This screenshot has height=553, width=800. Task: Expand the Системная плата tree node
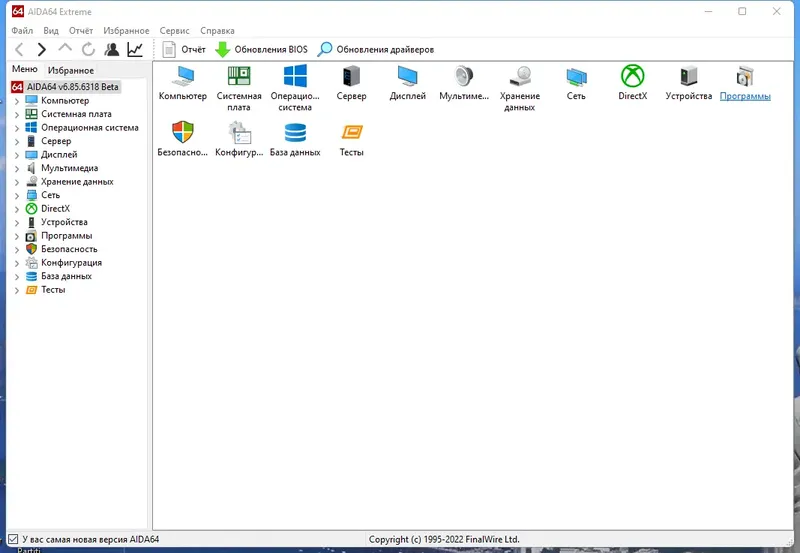(16, 114)
